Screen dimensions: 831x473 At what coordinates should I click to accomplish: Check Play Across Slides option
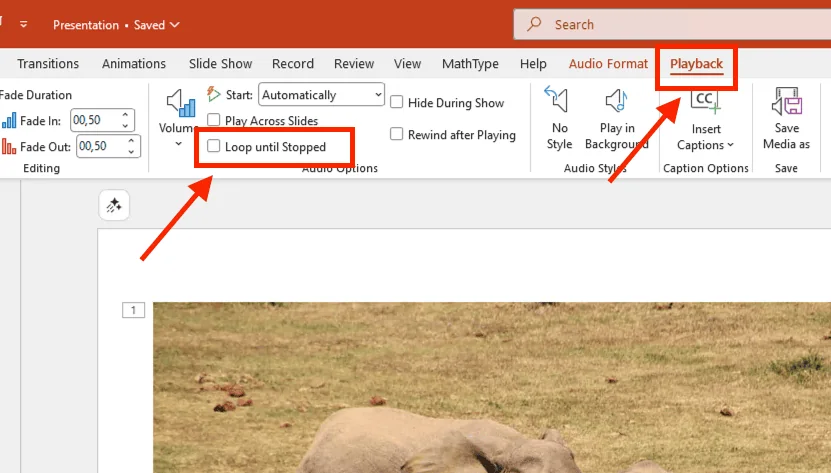click(214, 121)
